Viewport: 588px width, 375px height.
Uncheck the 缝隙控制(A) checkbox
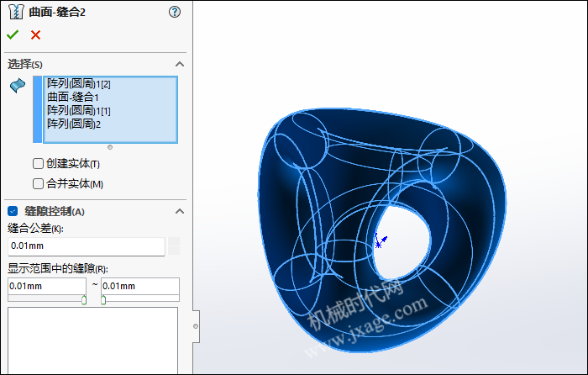click(x=13, y=211)
